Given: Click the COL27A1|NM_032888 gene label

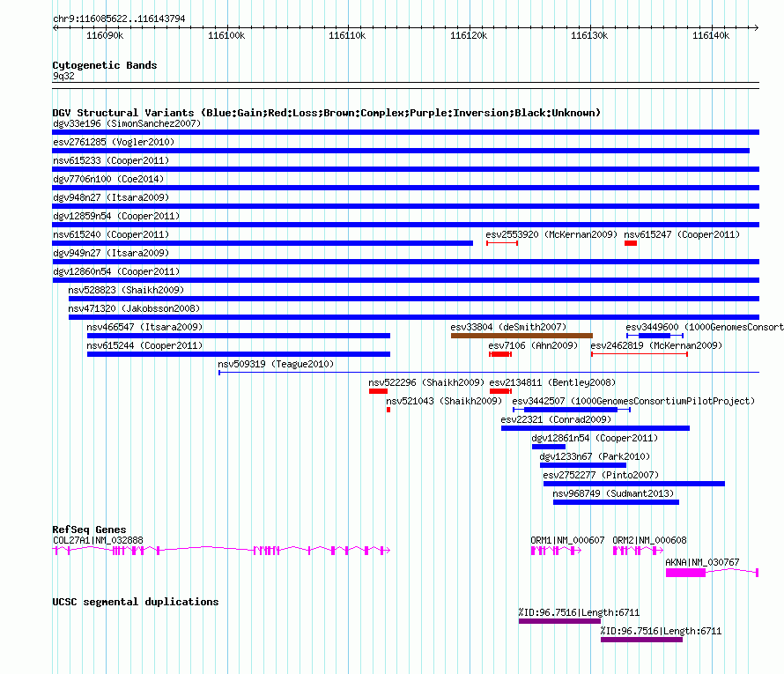Looking at the screenshot, I should [x=98, y=540].
